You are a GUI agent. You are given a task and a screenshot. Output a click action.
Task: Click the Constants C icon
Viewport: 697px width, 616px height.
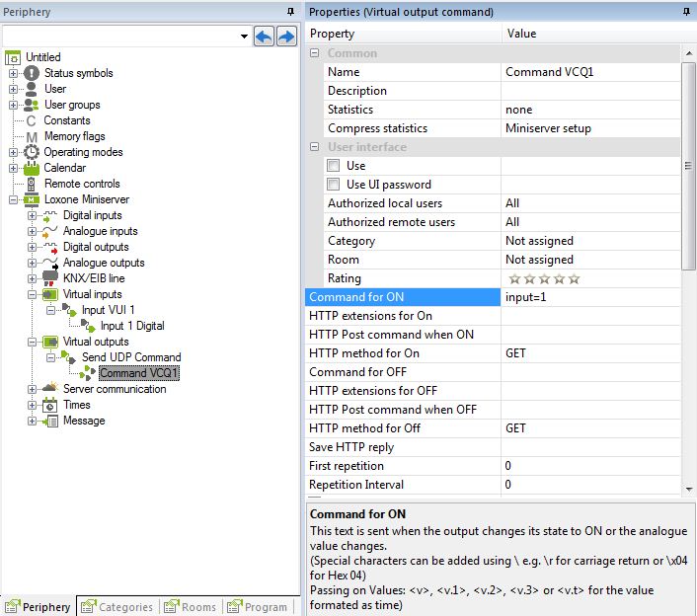(x=31, y=120)
